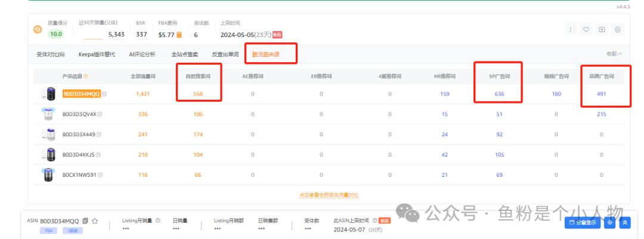Screen dimensions: 644x239
Task: Open settings gear icon at top right
Action: 618,29
